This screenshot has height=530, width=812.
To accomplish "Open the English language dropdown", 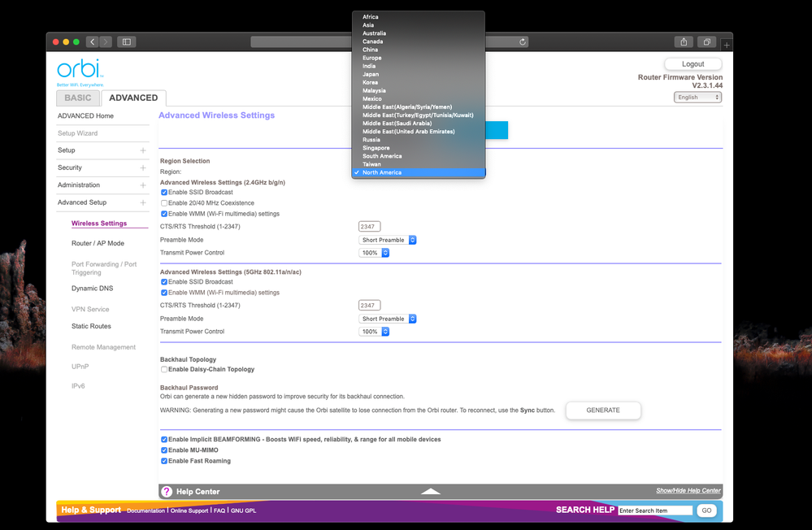I will click(697, 98).
